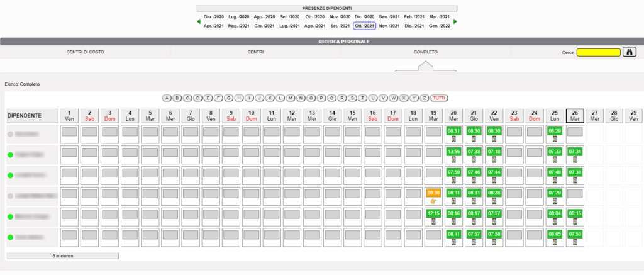Click gray status dot in the 08:29 row
This screenshot has height=275, width=644.
[x=10, y=134]
